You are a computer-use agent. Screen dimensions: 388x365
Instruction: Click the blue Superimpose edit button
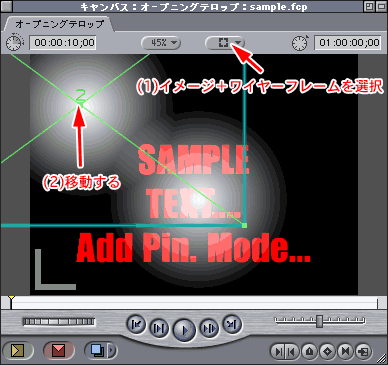98,350
